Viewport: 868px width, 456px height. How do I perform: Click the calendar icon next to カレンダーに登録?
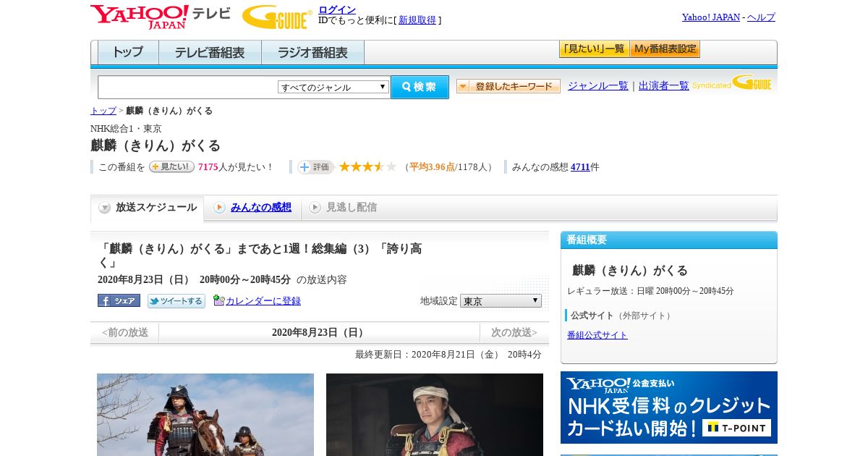coord(219,300)
